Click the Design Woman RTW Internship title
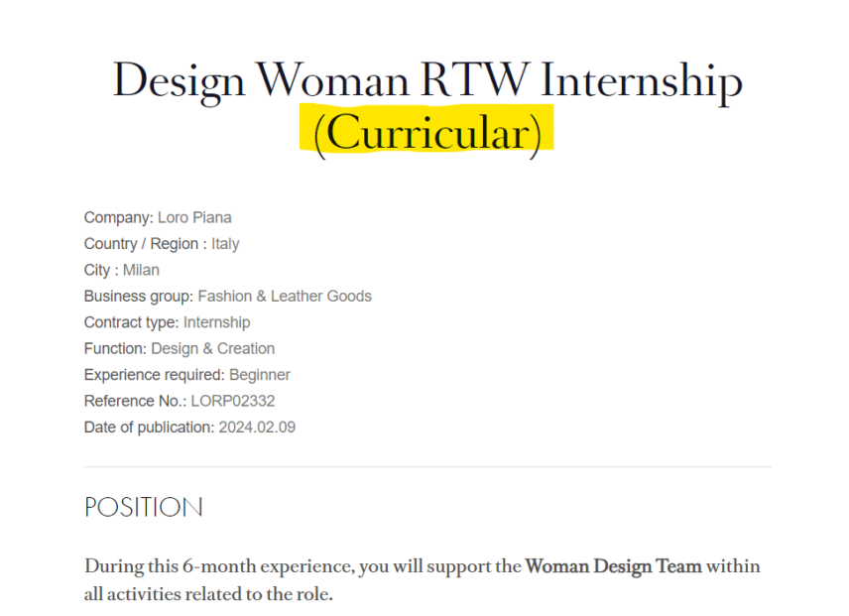The image size is (849, 616). [427, 81]
